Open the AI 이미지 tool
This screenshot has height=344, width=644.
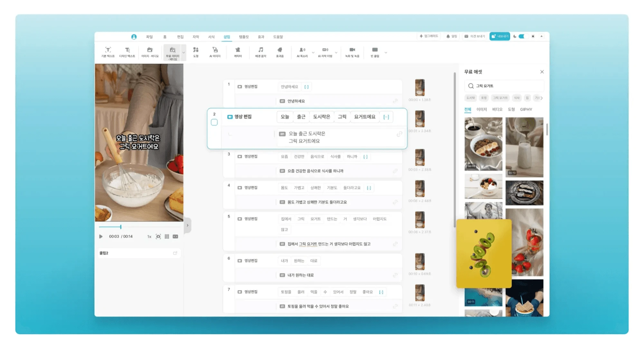215,52
